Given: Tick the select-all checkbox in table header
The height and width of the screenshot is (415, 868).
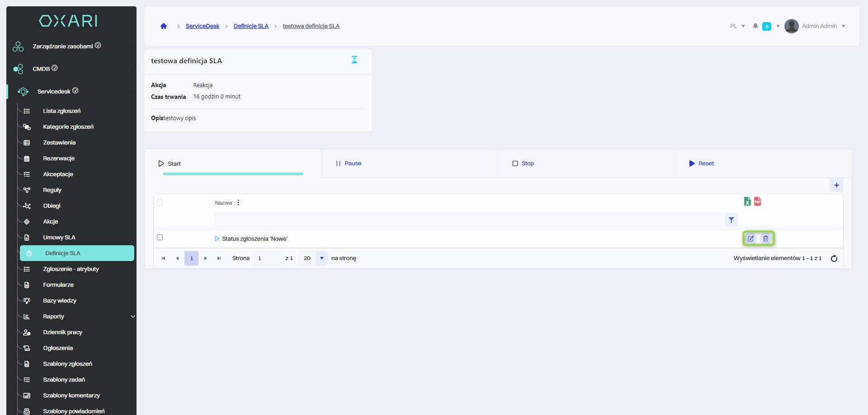Looking at the screenshot, I should point(160,202).
